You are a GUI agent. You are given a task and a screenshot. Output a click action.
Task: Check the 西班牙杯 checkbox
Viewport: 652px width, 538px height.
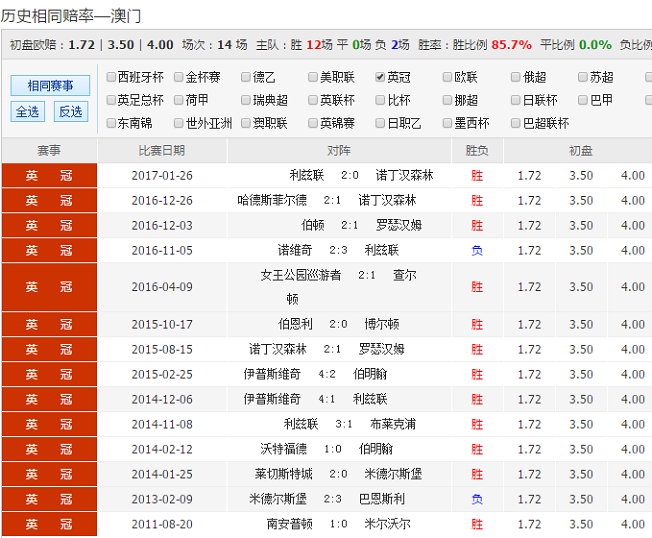111,77
